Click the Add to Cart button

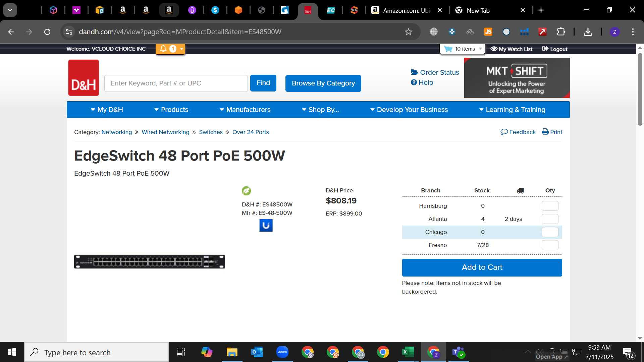coord(482,267)
